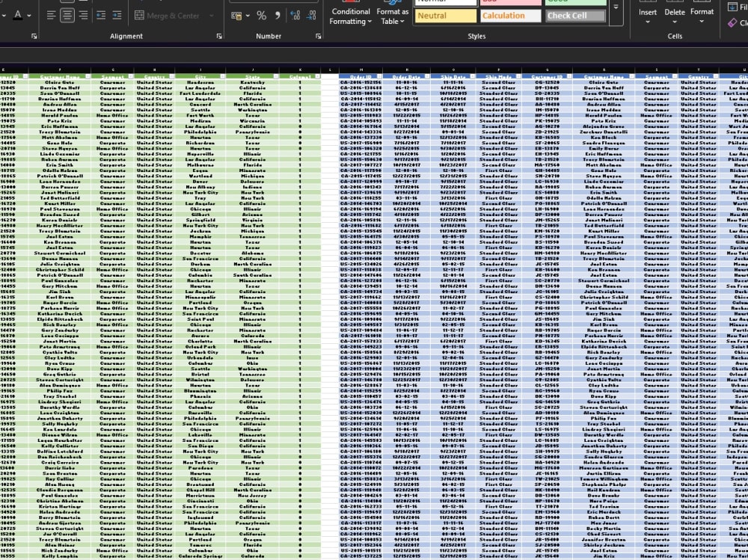Open blue Order ID filter dropdown
Image resolution: width=748 pixels, height=560 pixels.
(x=380, y=76)
